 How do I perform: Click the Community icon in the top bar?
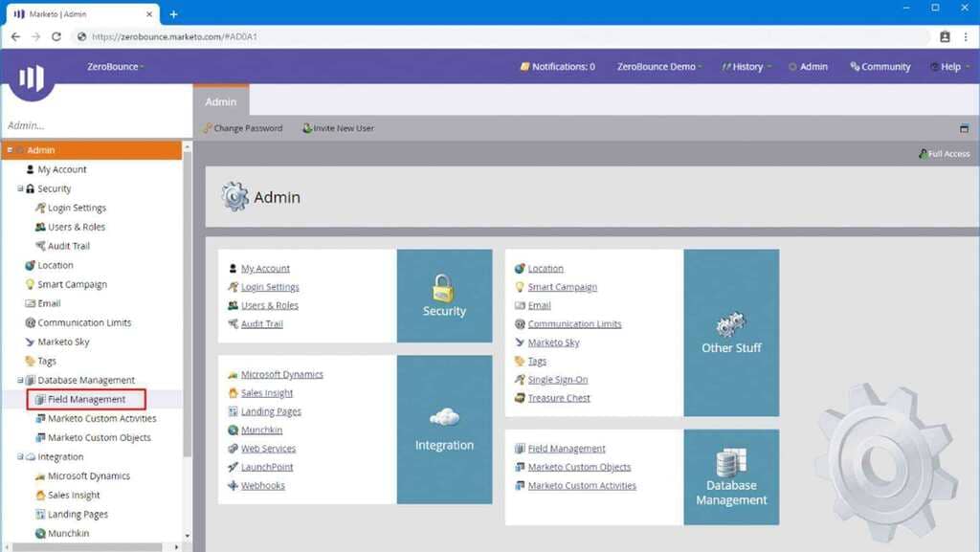(x=855, y=66)
